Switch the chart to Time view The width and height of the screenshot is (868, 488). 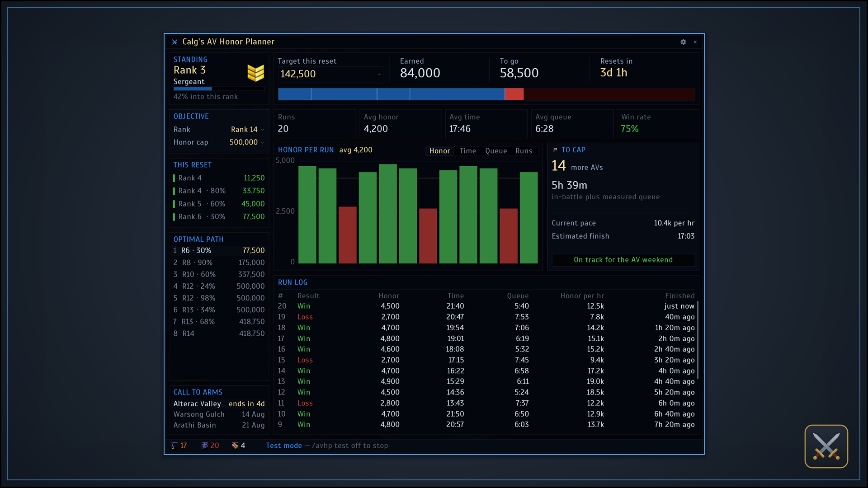467,151
